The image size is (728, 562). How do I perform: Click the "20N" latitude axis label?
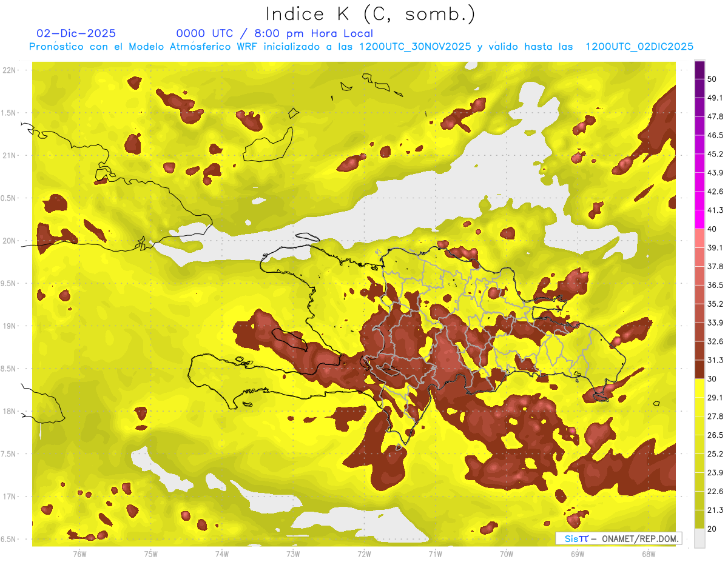point(10,241)
